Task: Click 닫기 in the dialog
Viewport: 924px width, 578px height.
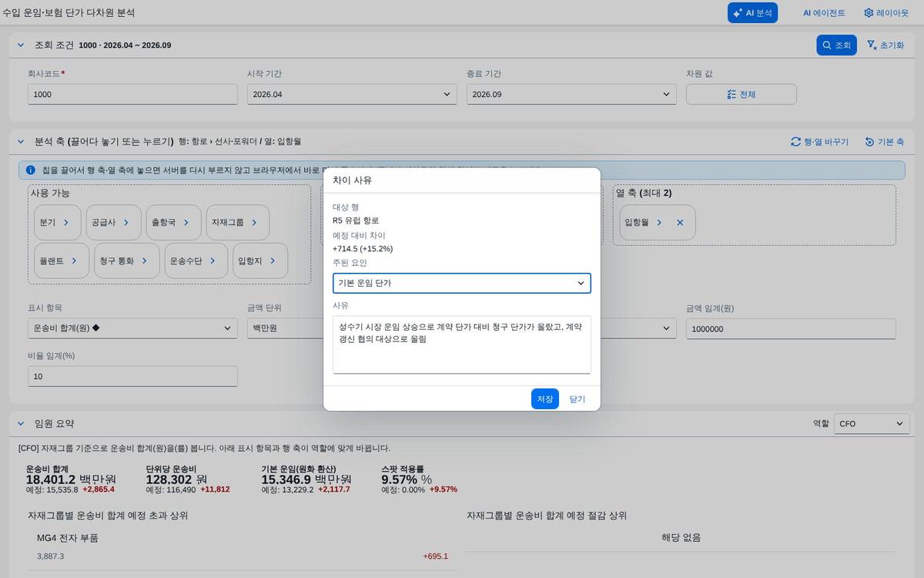Action: pos(577,398)
